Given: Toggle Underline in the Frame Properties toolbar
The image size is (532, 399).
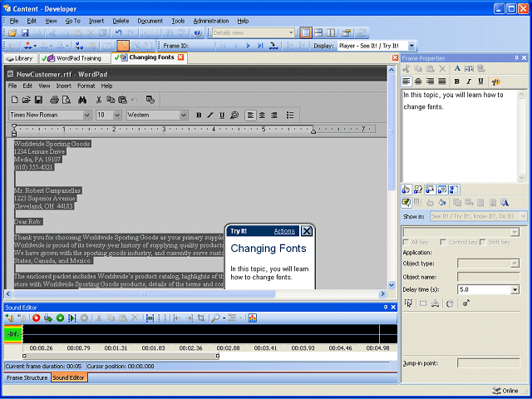Looking at the screenshot, I should 480,81.
